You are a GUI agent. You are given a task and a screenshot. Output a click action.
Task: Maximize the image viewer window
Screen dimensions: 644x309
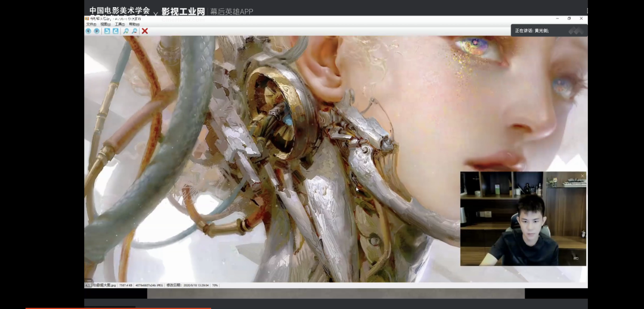point(569,18)
